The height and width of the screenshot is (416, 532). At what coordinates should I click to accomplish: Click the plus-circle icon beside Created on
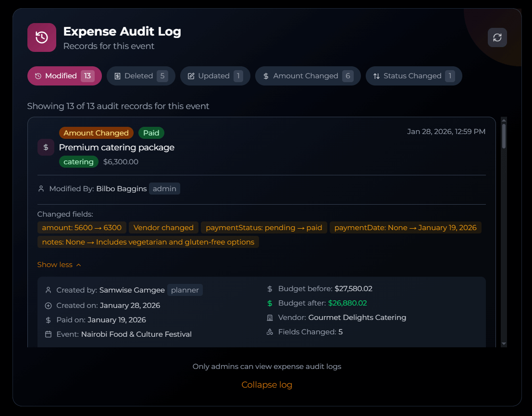[48, 306]
